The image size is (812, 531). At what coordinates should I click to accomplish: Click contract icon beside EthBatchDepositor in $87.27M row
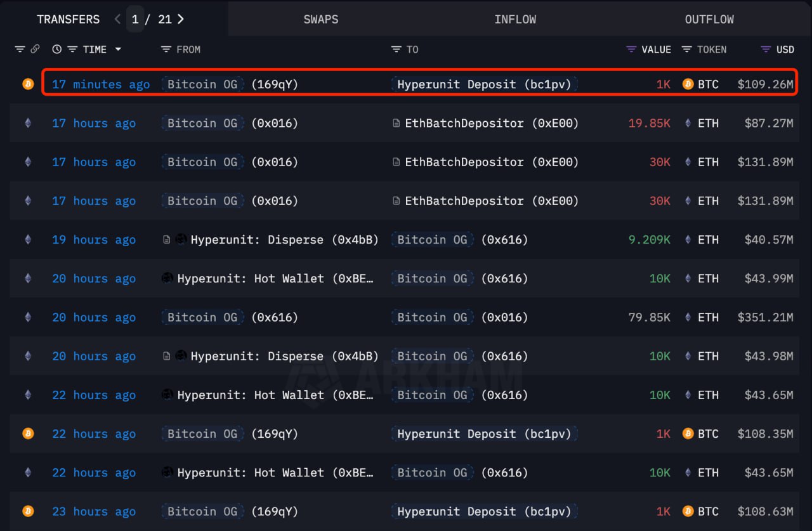point(396,123)
